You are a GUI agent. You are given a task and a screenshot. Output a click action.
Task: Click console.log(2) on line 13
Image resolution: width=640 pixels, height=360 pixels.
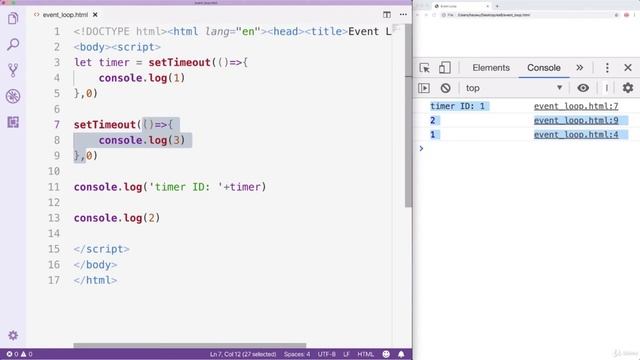click(x=117, y=218)
